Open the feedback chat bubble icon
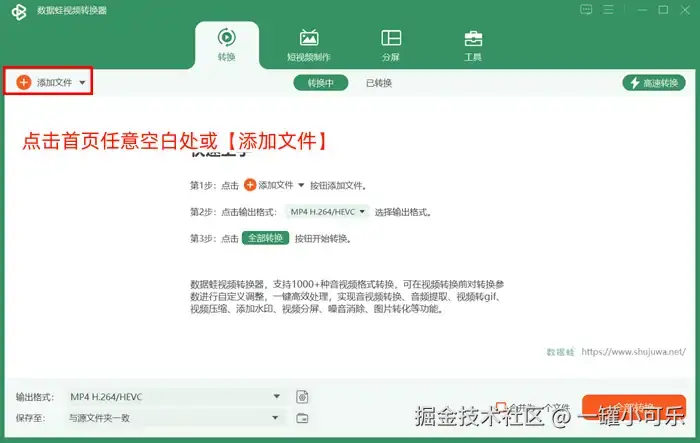Image resolution: width=700 pixels, height=443 pixels. pos(586,9)
